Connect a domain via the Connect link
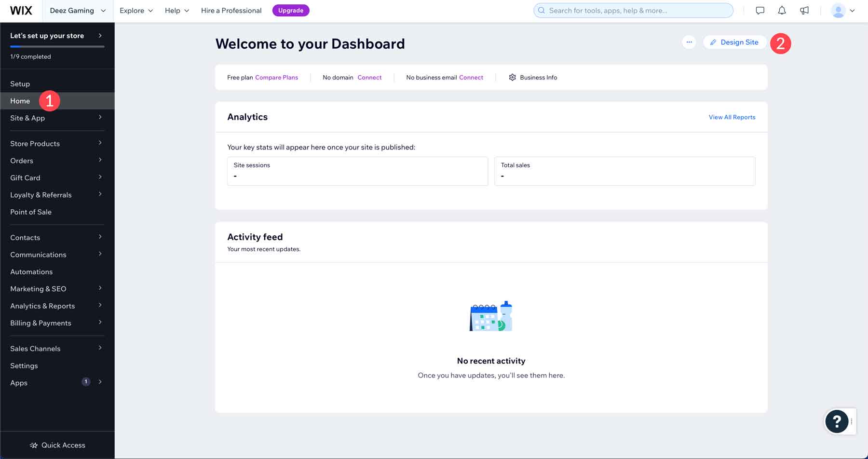The image size is (868, 459). [x=369, y=77]
